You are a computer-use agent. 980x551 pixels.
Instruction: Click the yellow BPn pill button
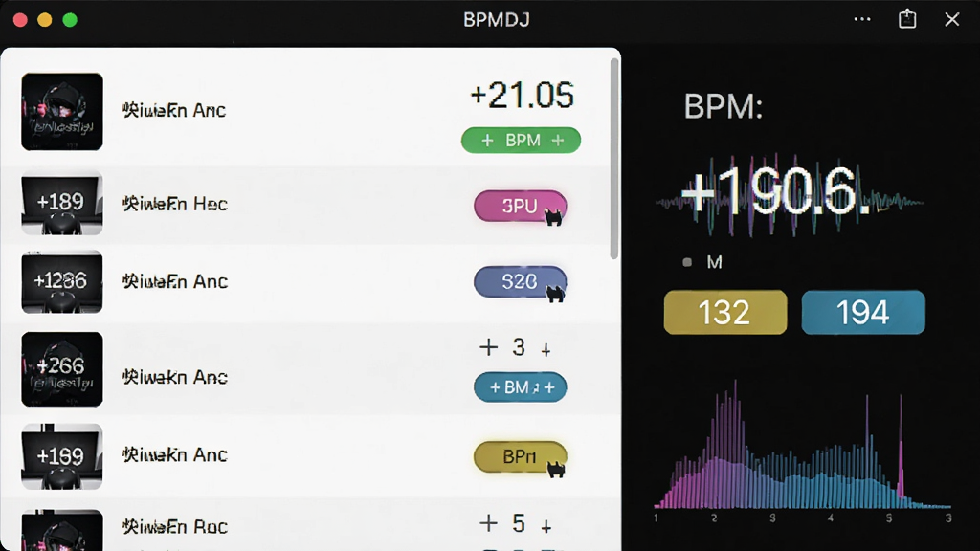tap(520, 456)
